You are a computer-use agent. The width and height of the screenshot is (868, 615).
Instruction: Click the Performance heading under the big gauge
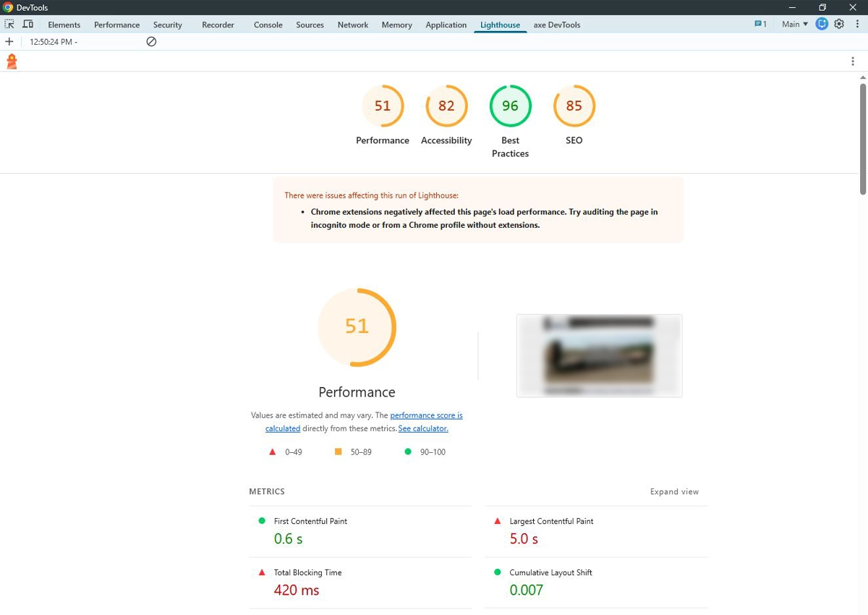[357, 392]
